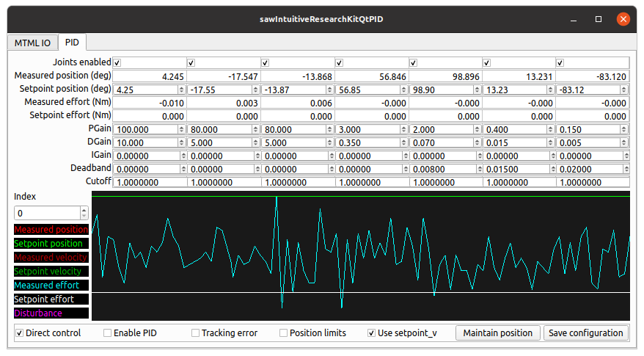Toggle the white Setpoint effort legend
The width and height of the screenshot is (644, 356).
coord(51,299)
